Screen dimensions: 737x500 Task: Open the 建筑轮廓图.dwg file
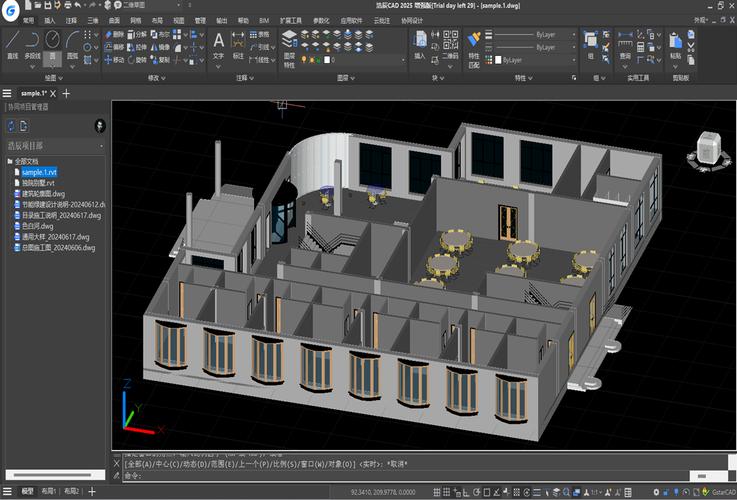click(x=43, y=194)
